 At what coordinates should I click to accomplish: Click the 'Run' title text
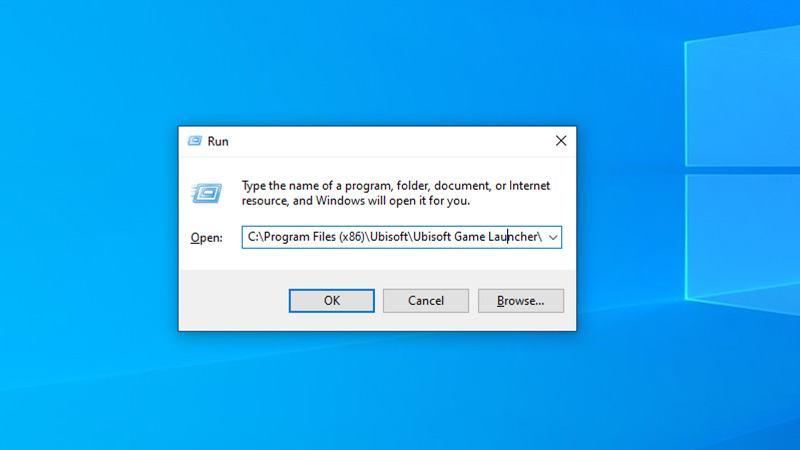pyautogui.click(x=218, y=141)
